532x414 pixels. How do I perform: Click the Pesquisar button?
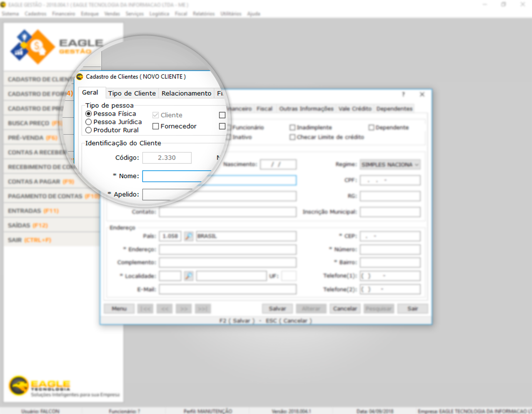coord(379,309)
